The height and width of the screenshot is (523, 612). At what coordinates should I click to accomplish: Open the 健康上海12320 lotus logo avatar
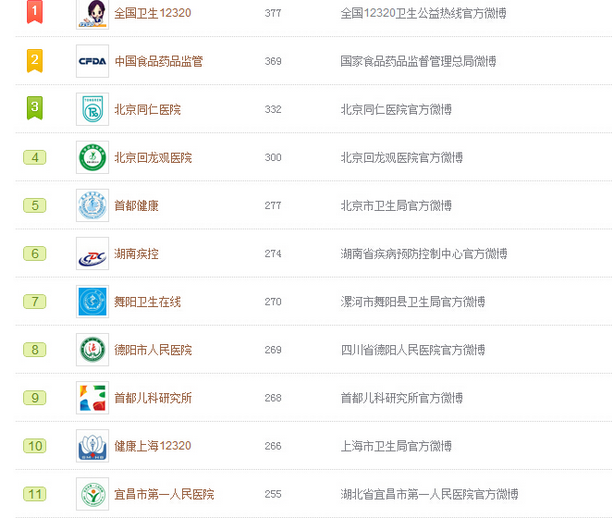point(93,446)
